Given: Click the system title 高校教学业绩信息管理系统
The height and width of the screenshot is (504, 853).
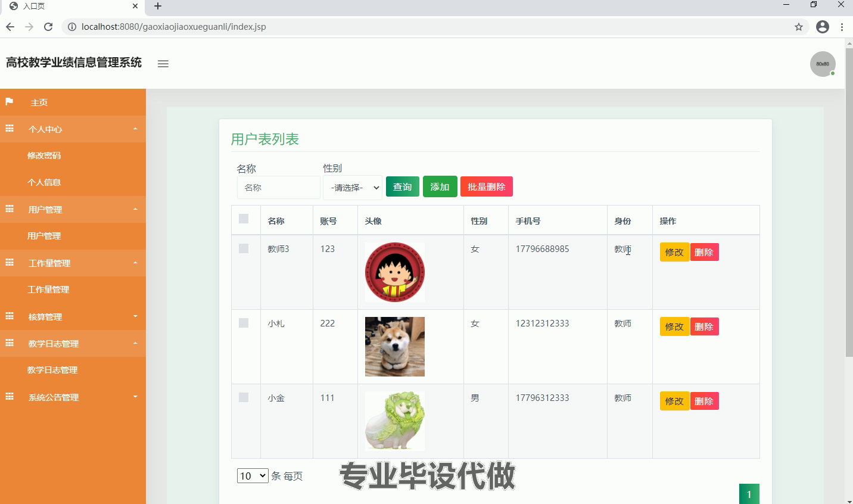Looking at the screenshot, I should 74,63.
